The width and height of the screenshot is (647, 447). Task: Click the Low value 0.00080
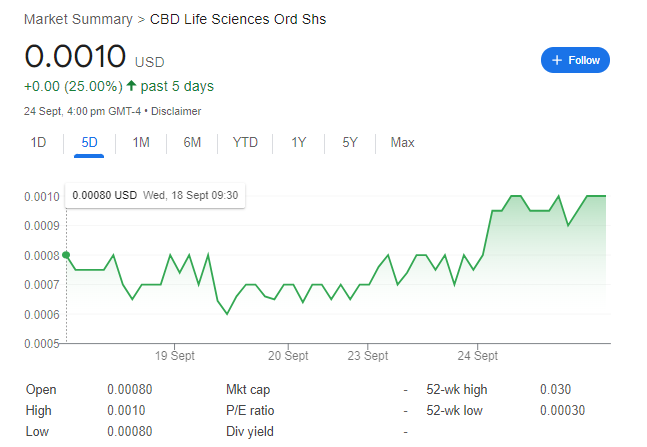click(130, 431)
